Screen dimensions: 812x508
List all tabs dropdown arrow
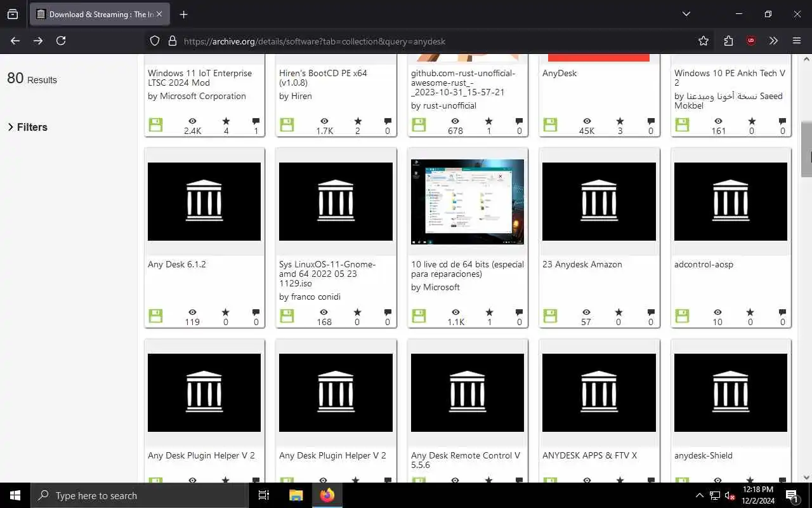pyautogui.click(x=686, y=14)
